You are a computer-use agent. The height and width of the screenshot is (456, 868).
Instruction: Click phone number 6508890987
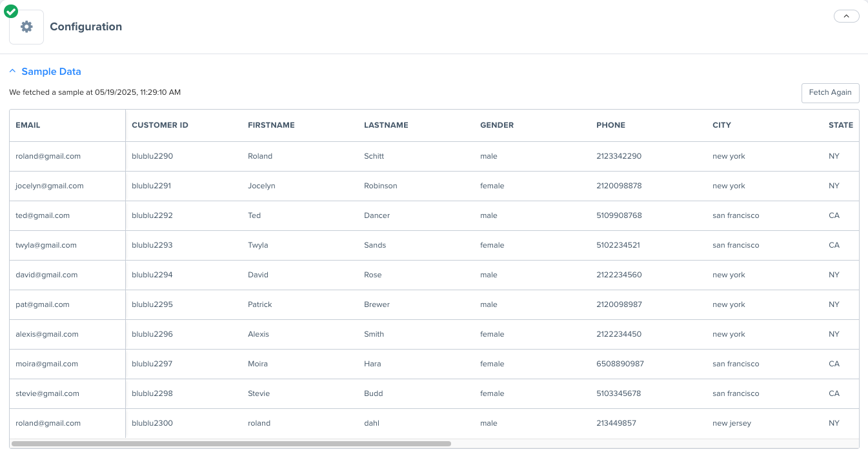point(620,364)
